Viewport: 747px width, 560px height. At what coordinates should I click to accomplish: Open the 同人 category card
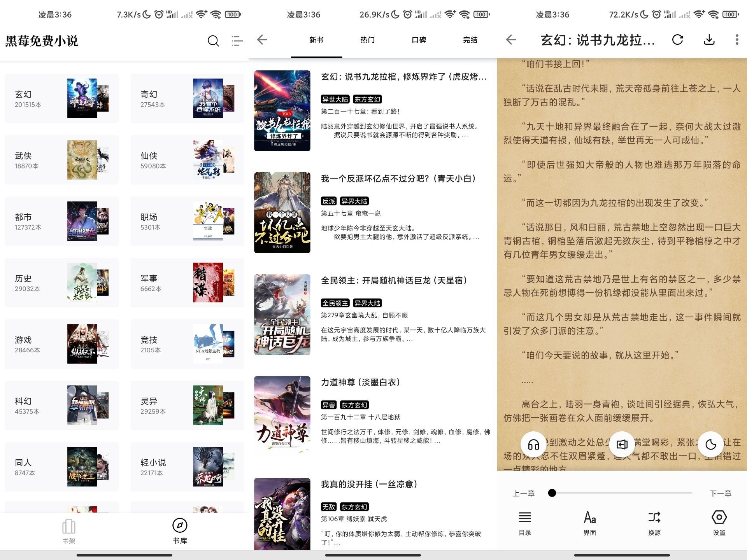click(x=61, y=467)
